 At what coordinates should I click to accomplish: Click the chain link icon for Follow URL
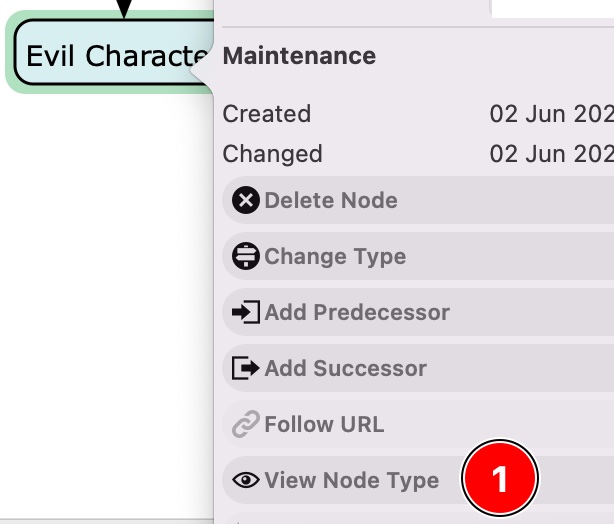pos(245,425)
